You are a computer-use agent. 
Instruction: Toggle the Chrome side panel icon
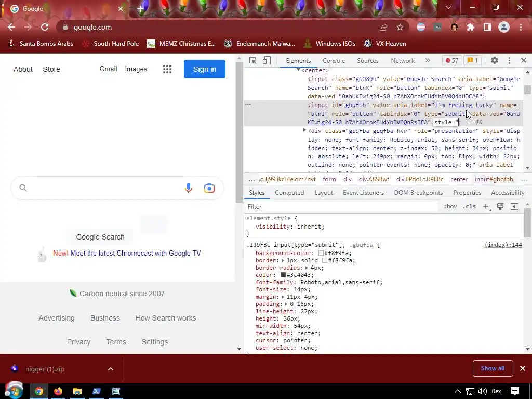(x=487, y=27)
